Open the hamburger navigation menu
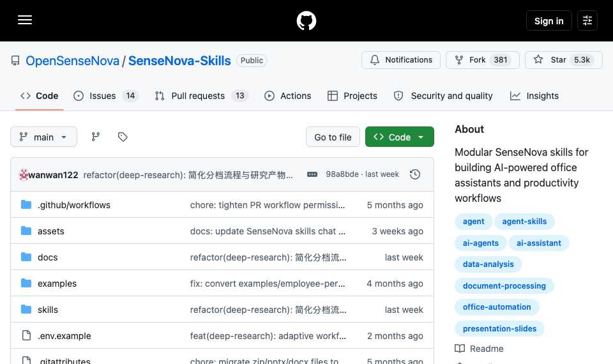This screenshot has height=364, width=613. [25, 20]
